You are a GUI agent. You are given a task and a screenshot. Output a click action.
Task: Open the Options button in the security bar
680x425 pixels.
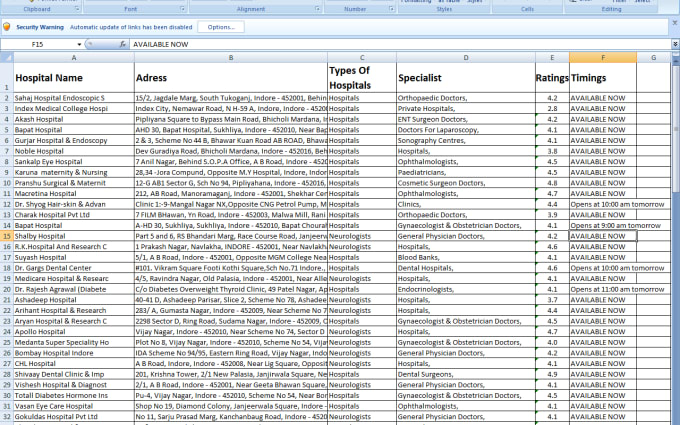pos(221,27)
